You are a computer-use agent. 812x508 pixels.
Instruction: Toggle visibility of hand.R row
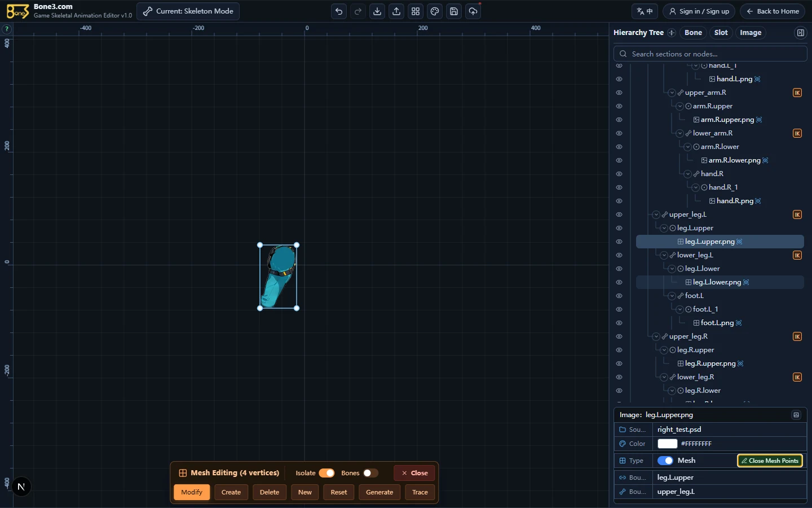coord(619,174)
